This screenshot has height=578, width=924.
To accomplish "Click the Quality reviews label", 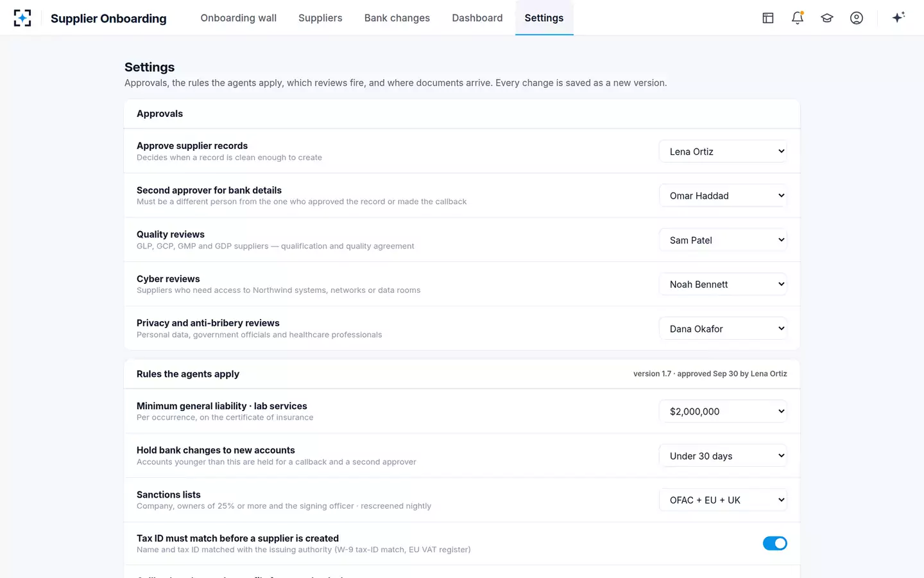I will [171, 234].
